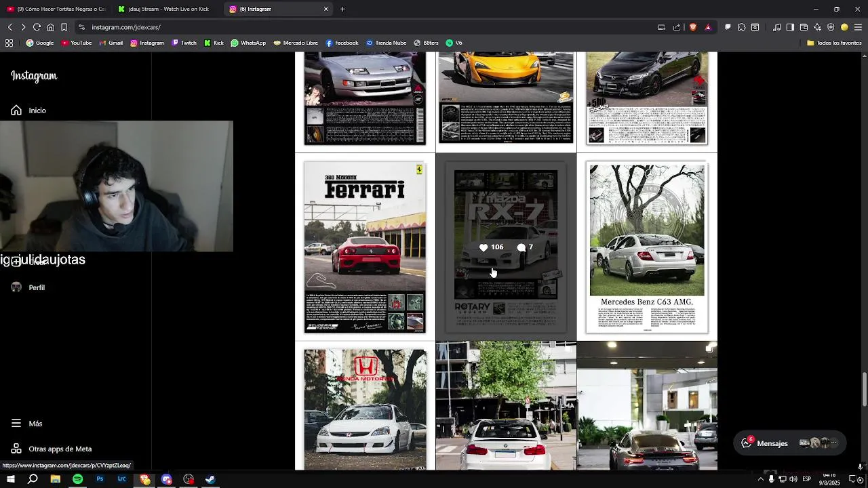Image resolution: width=868 pixels, height=488 pixels.
Task: Open Leo AI sparkle icon
Action: coord(817,27)
